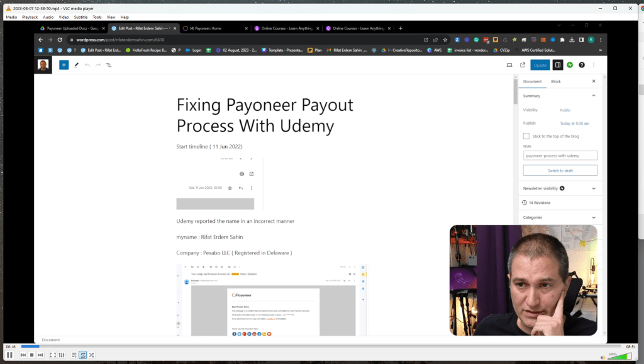
Task: Open the browser profile avatar R
Action: (591, 40)
